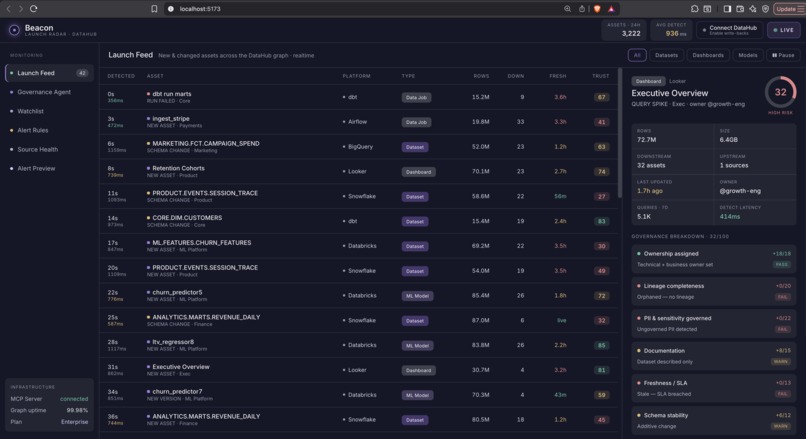Sort by the ROWS column header
Image resolution: width=806 pixels, height=439 pixels.
click(x=481, y=76)
